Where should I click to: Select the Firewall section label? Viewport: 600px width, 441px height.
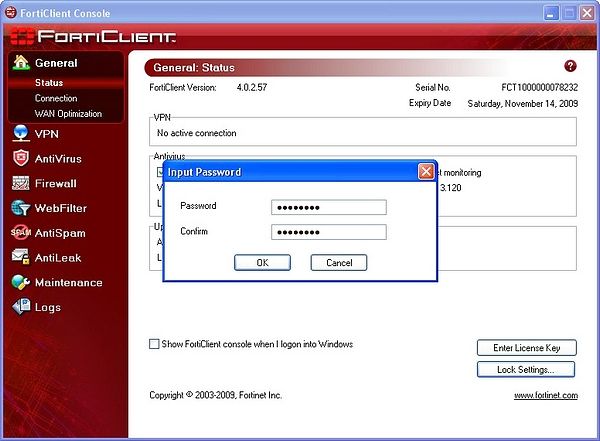click(x=56, y=184)
